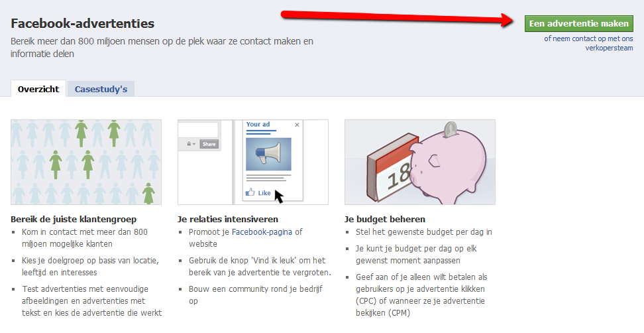Screen dimensions: 644x333
Task: Close the 'Your ad' preview with the X
Action: [x=297, y=125]
